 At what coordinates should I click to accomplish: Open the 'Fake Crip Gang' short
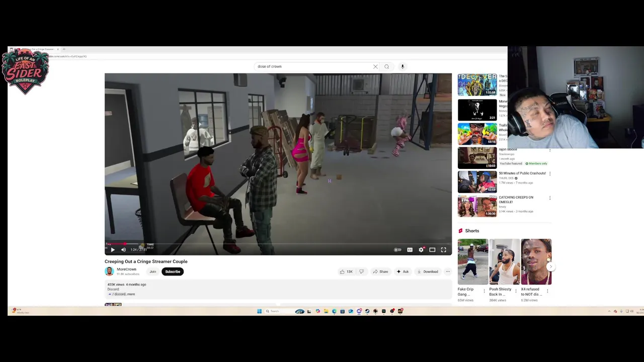[472, 262]
